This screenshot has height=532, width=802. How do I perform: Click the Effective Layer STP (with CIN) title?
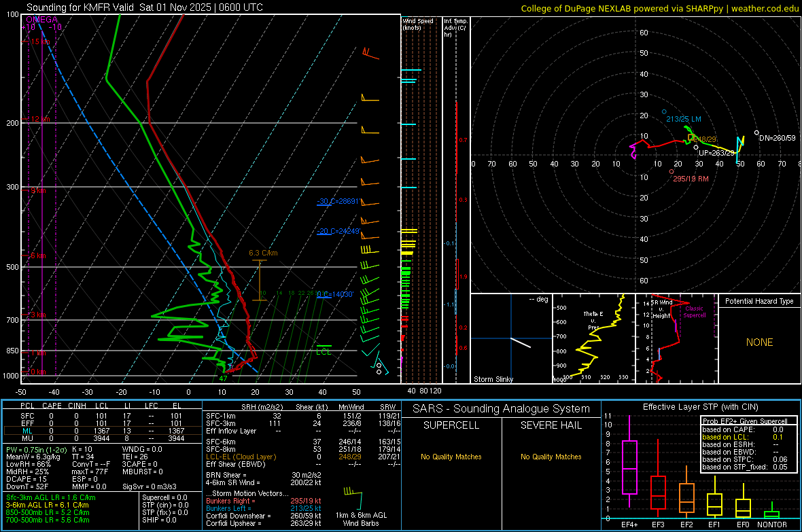[x=700, y=407]
